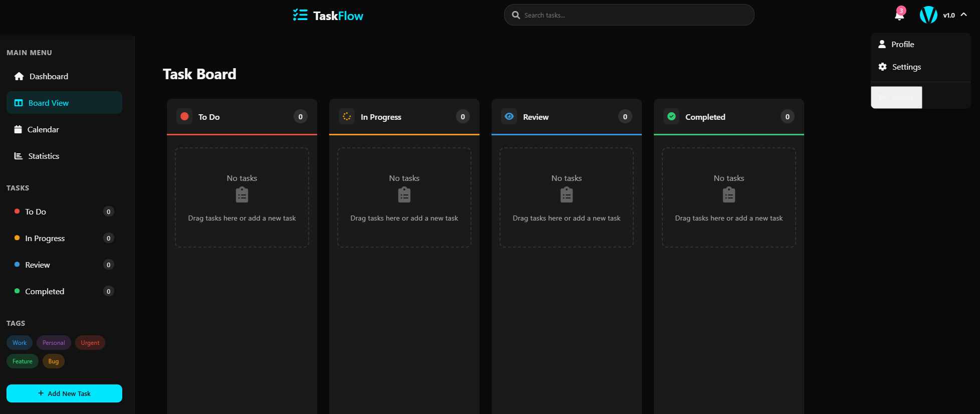Viewport: 980px width, 414px height.
Task: Click the Review eye column icon
Action: pos(509,116)
